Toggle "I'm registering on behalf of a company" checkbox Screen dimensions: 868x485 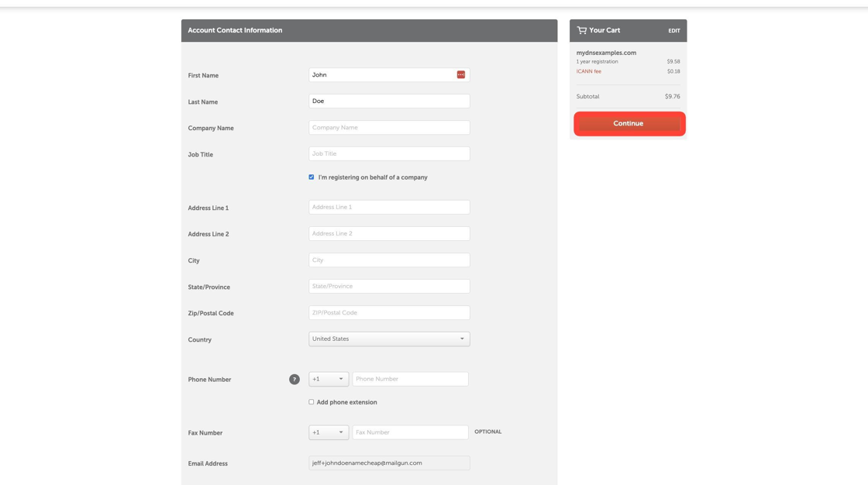click(311, 177)
